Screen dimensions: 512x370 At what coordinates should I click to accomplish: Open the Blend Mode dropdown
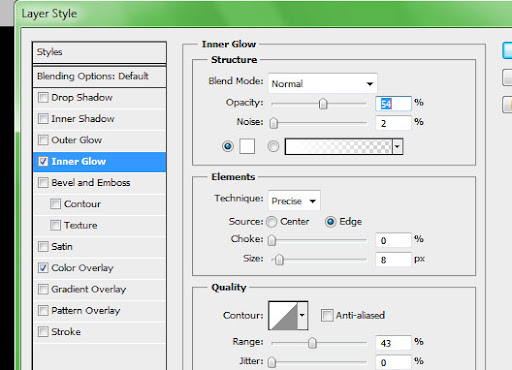pos(323,83)
